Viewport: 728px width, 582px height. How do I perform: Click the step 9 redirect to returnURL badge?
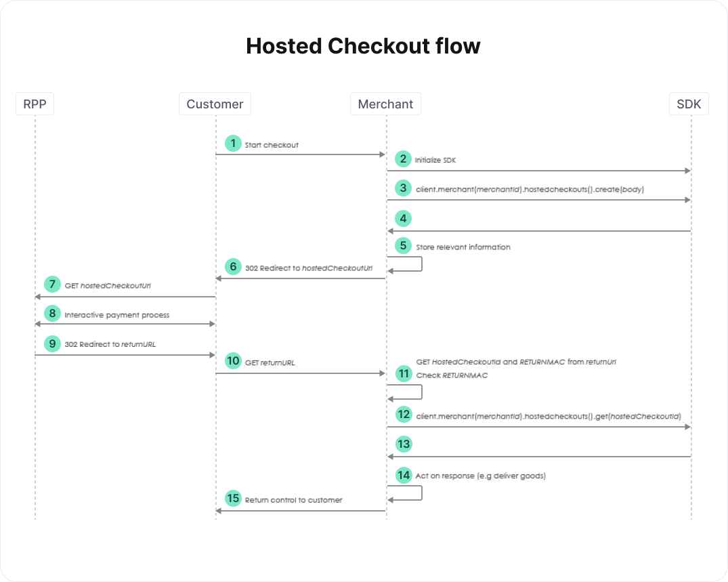pos(52,344)
